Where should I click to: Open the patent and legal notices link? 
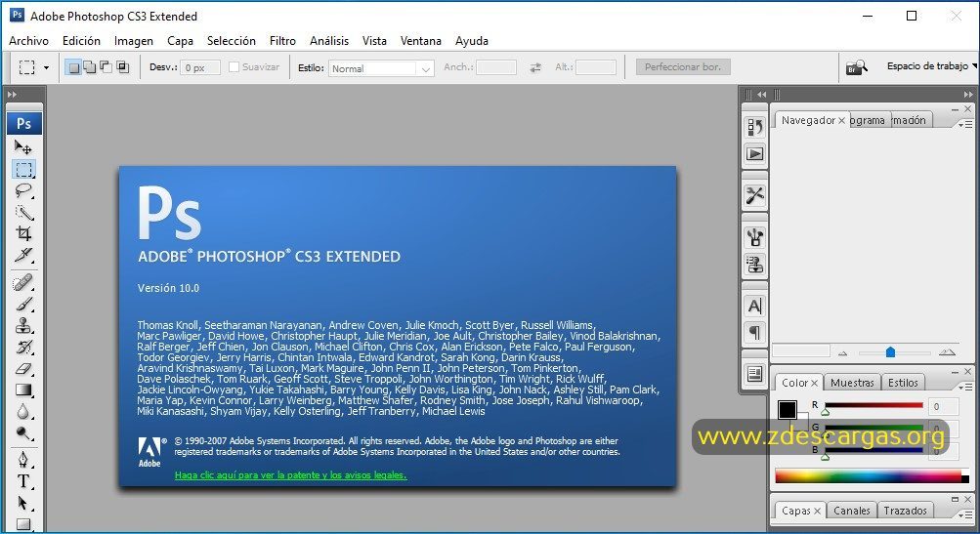click(x=290, y=475)
